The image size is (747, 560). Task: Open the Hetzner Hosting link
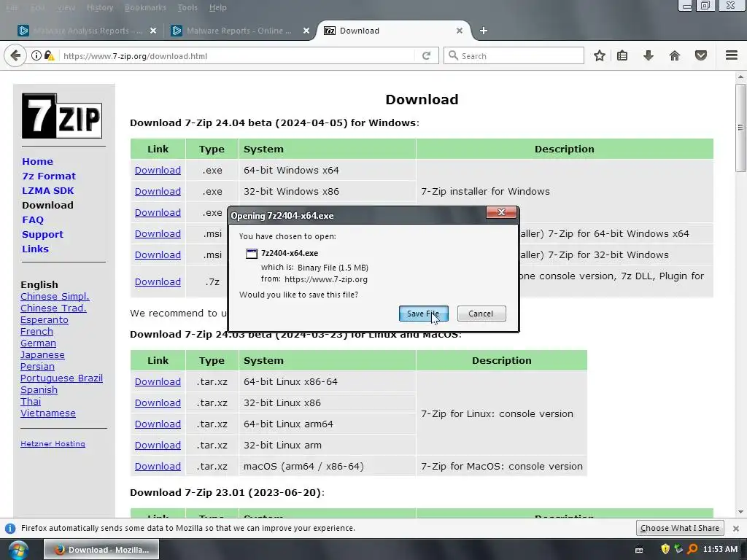pyautogui.click(x=53, y=444)
